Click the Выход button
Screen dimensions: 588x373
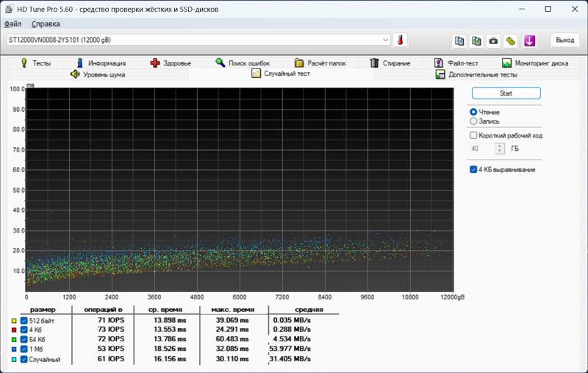click(564, 40)
